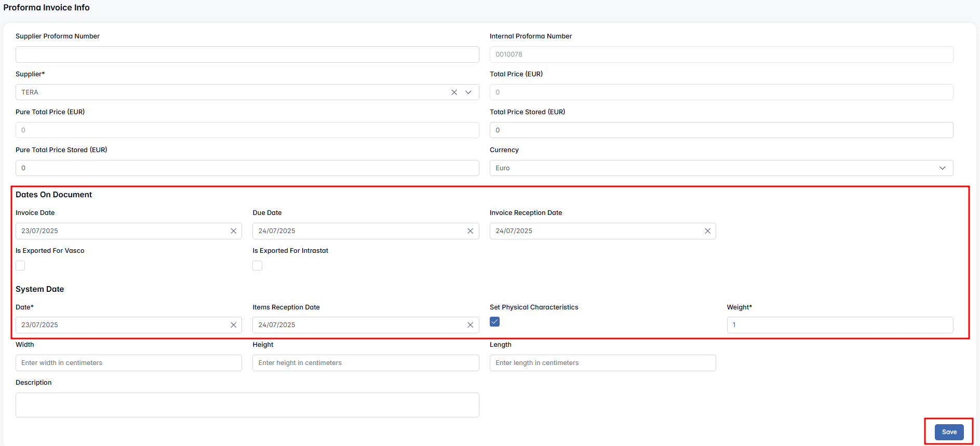Screen dimensions: 980x446
Task: Select the Total Price Stored (EUR) field
Action: coord(721,130)
